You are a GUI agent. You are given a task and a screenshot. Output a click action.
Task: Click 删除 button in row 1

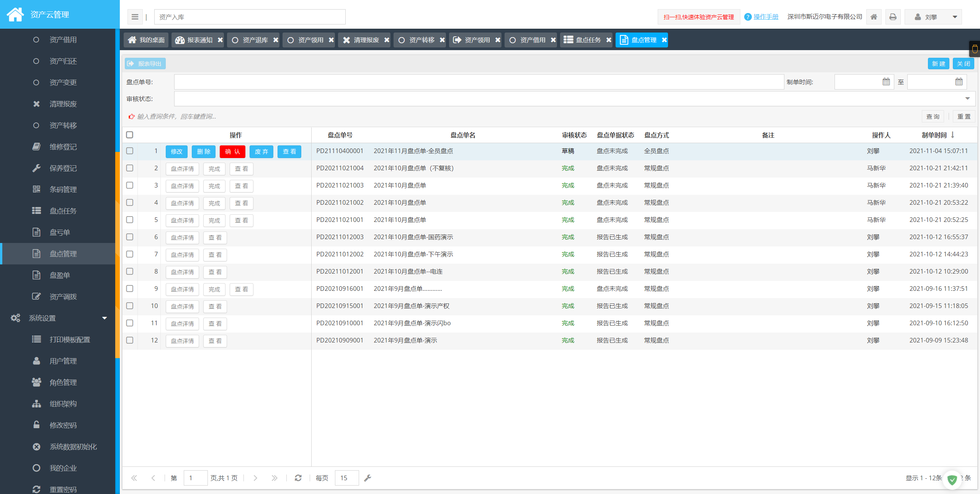(x=204, y=152)
